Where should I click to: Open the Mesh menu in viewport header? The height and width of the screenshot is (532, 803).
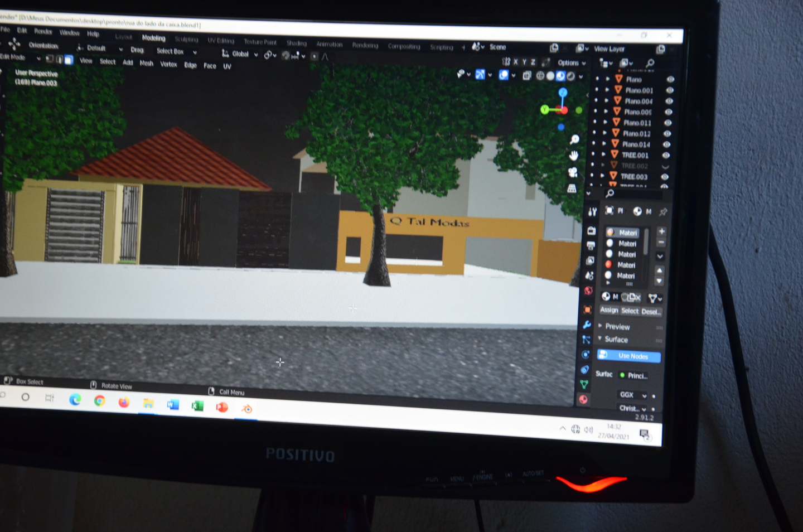point(147,64)
